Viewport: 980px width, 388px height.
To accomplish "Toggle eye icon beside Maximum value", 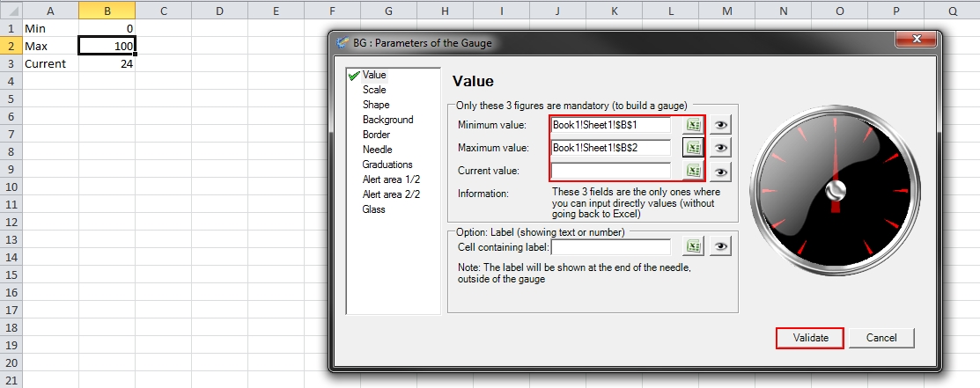I will (x=720, y=149).
